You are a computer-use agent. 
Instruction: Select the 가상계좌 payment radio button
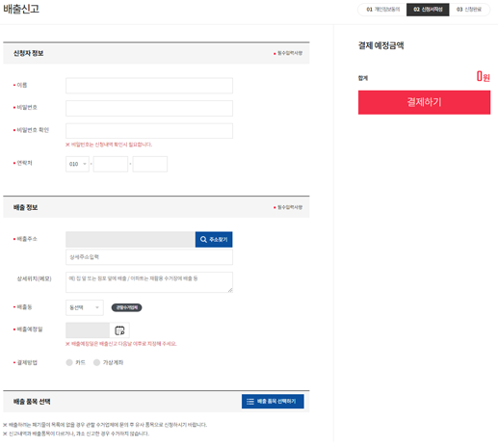coord(96,362)
